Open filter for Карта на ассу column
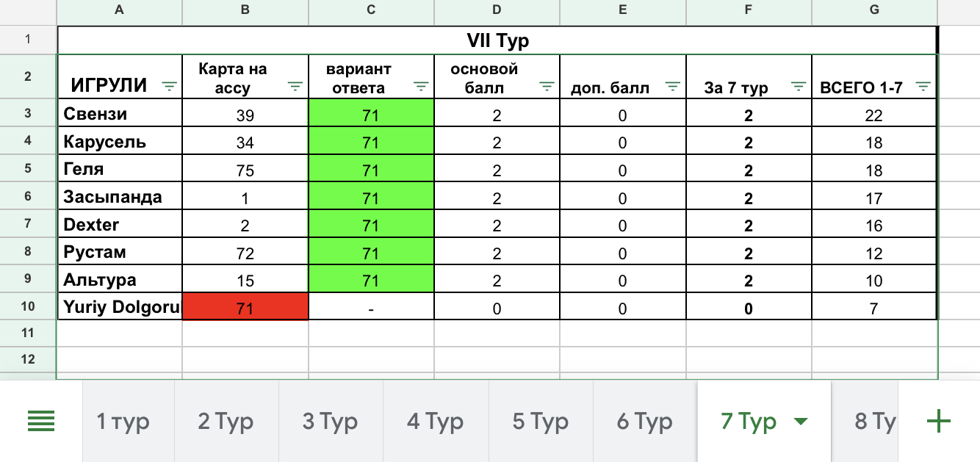Image resolution: width=980 pixels, height=462 pixels. (295, 87)
